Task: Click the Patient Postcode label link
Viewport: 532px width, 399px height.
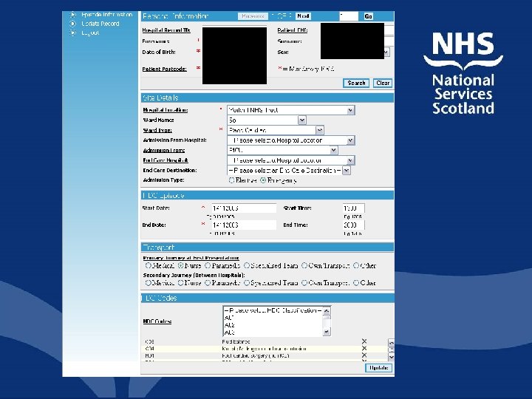Action: pos(165,69)
